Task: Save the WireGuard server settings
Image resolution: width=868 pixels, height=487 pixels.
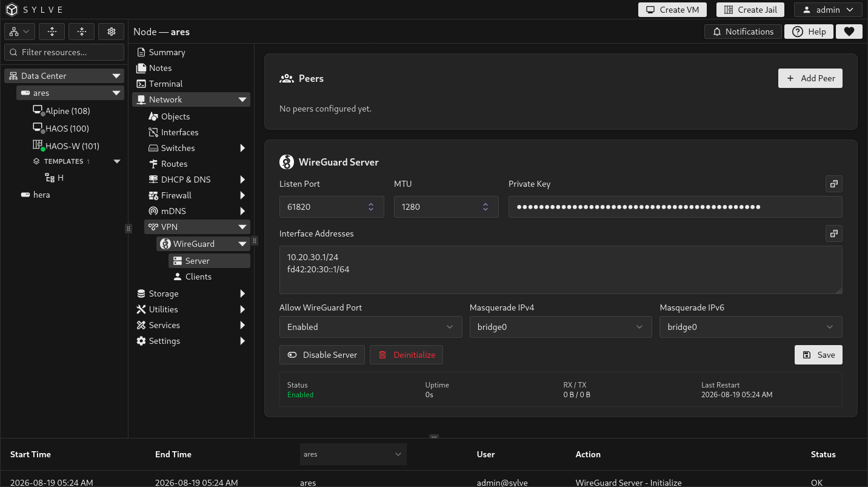Action: [x=818, y=355]
